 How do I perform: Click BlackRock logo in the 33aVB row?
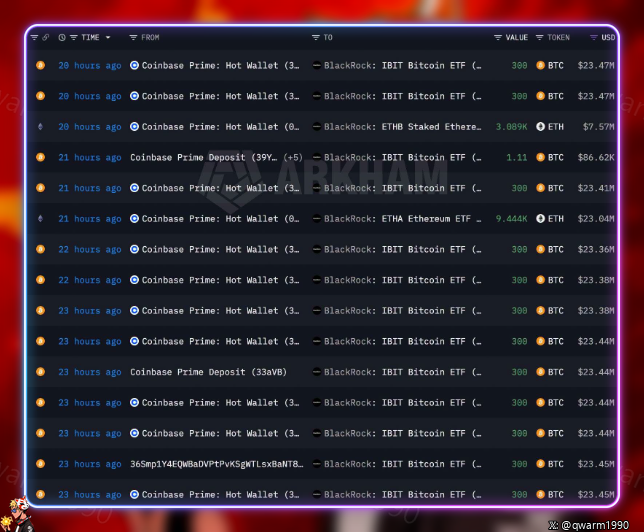click(x=317, y=372)
